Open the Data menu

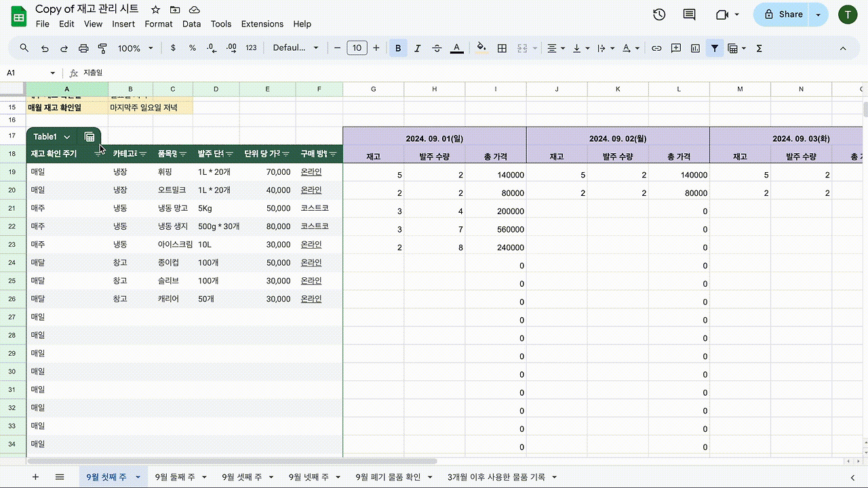(x=192, y=24)
